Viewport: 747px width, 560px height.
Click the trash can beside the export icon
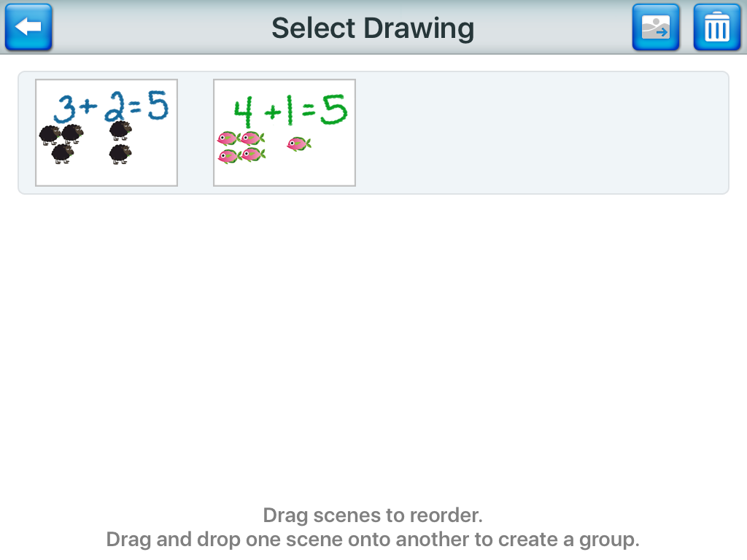tap(716, 28)
